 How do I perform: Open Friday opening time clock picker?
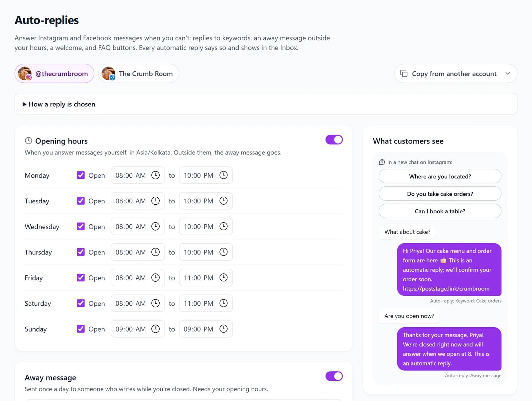[x=156, y=277]
